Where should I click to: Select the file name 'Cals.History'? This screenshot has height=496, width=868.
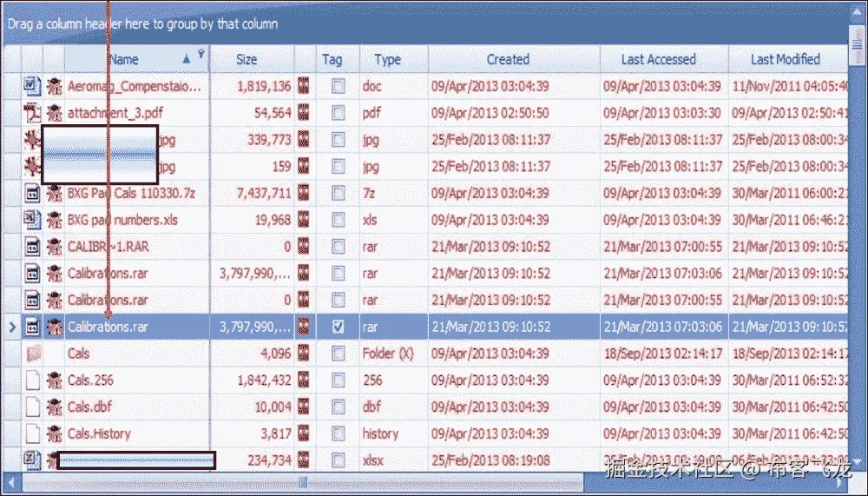[x=99, y=434]
